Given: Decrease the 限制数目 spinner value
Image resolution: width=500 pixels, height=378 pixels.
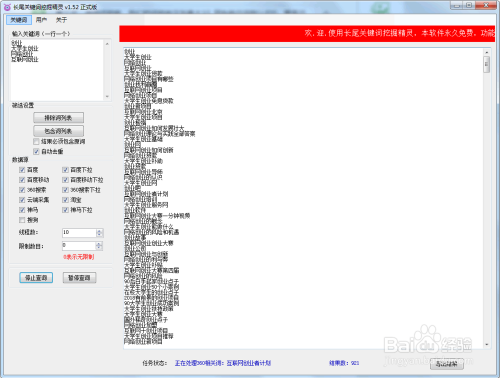Looking at the screenshot, I should [99, 248].
